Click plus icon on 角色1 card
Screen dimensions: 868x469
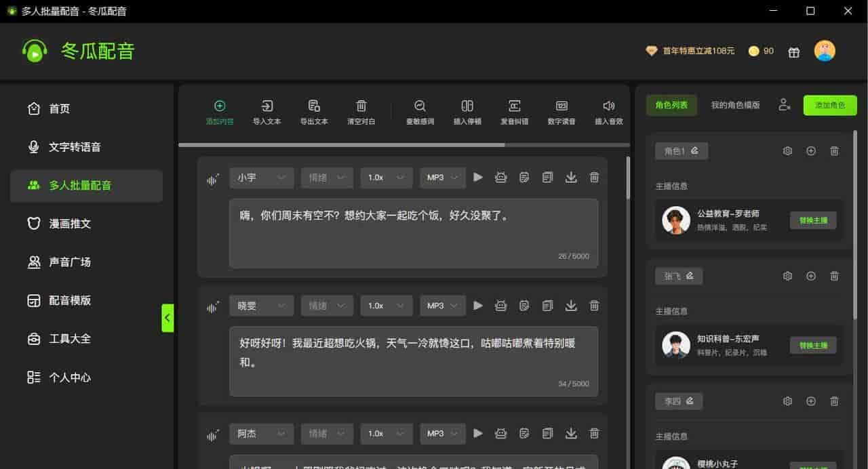[x=811, y=151]
